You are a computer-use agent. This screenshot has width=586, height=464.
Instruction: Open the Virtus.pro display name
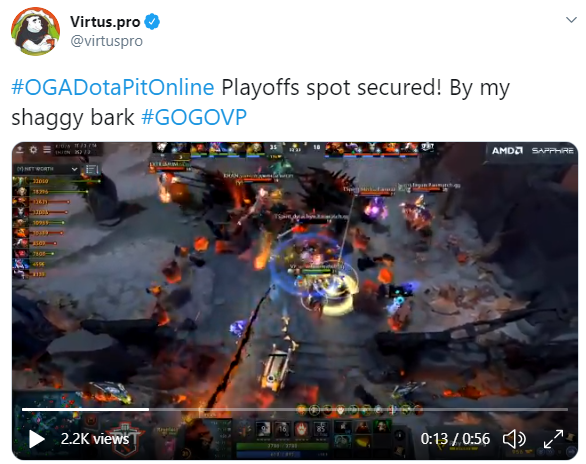pos(105,22)
